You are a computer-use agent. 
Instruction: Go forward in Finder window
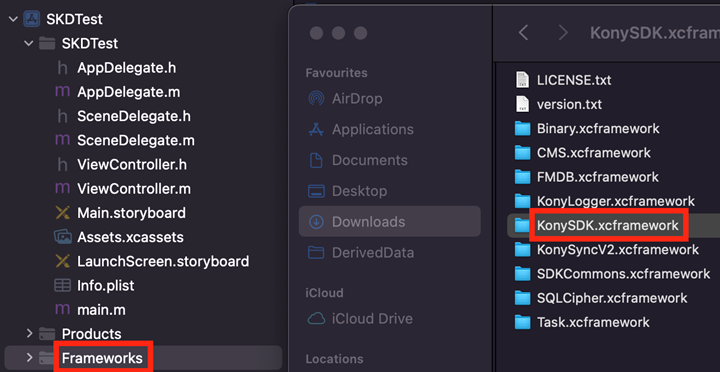coord(563,33)
